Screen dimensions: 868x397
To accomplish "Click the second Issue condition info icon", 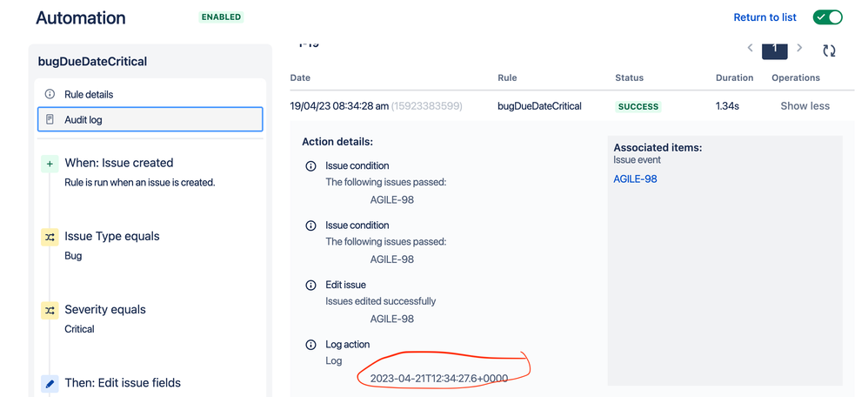I will tap(311, 225).
